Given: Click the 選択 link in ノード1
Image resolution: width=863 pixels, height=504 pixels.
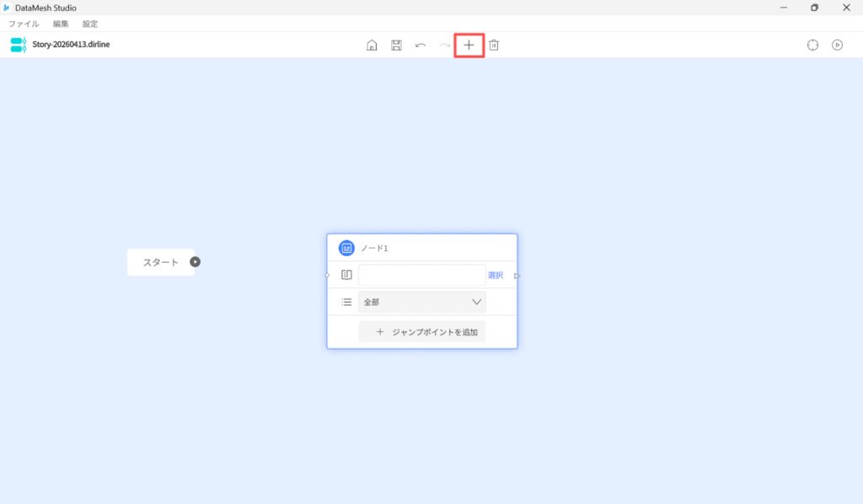Looking at the screenshot, I should [495, 276].
